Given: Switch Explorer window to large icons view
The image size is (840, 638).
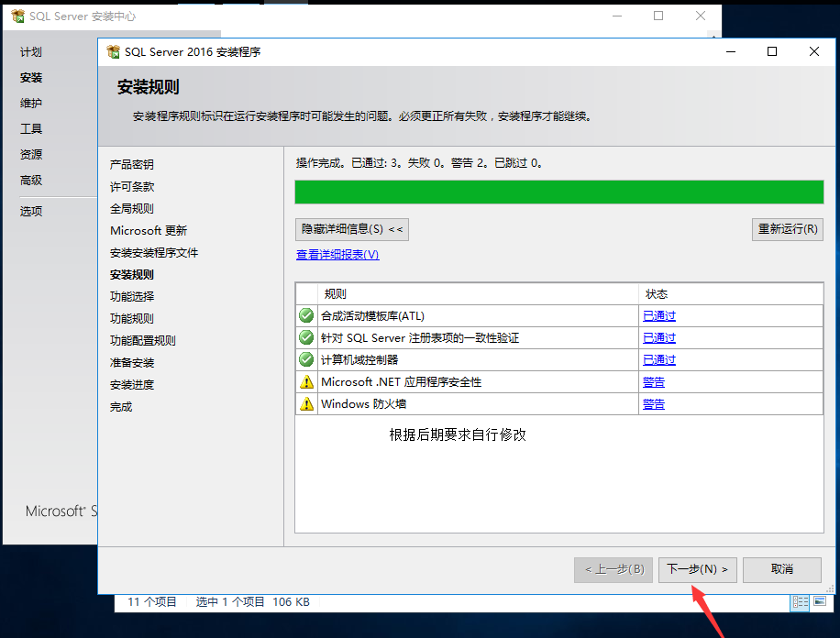Looking at the screenshot, I should (x=820, y=601).
